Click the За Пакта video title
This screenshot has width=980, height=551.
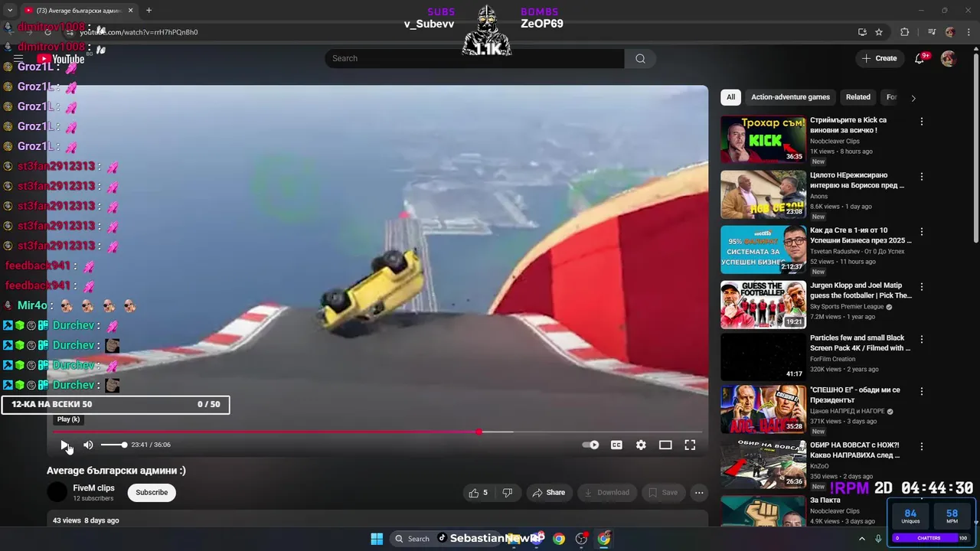click(x=824, y=500)
